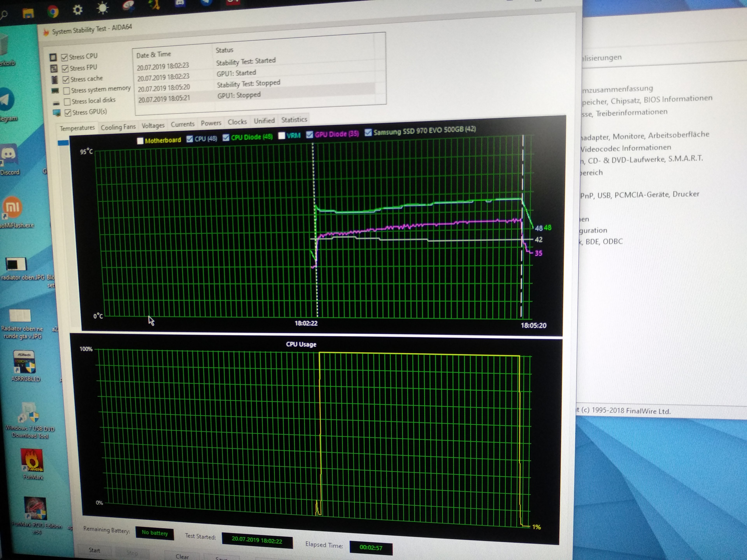Click the Clear button

click(182, 556)
